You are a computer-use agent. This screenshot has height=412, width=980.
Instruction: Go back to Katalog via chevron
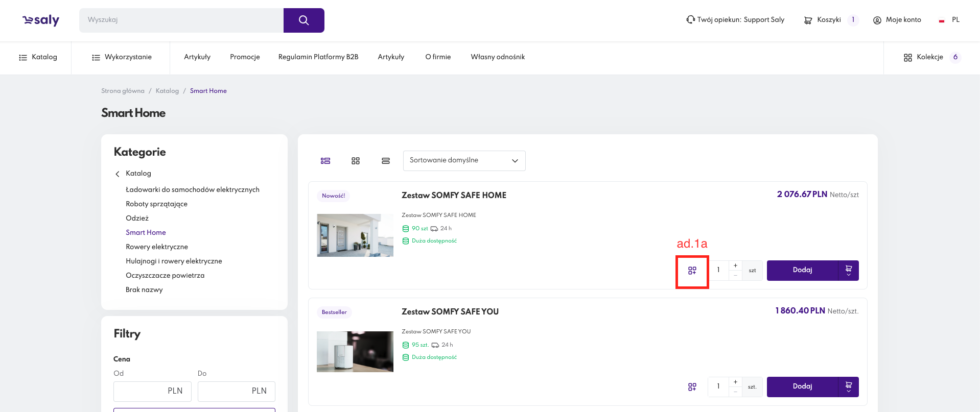118,174
